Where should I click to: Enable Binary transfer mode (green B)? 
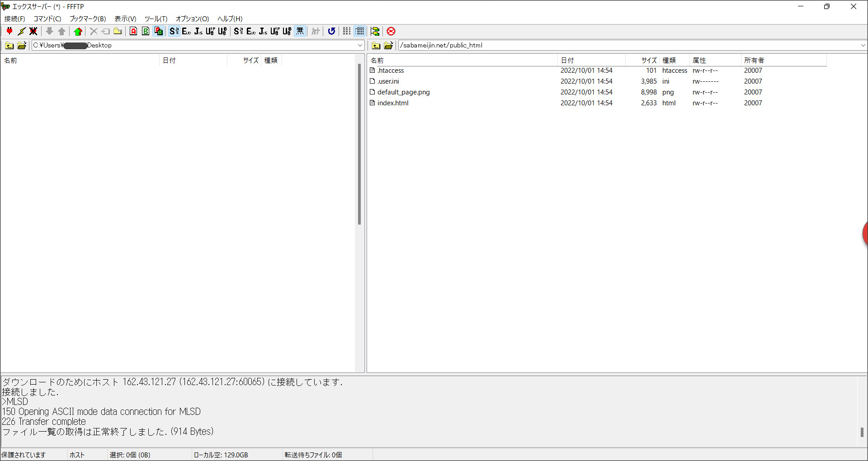click(146, 31)
